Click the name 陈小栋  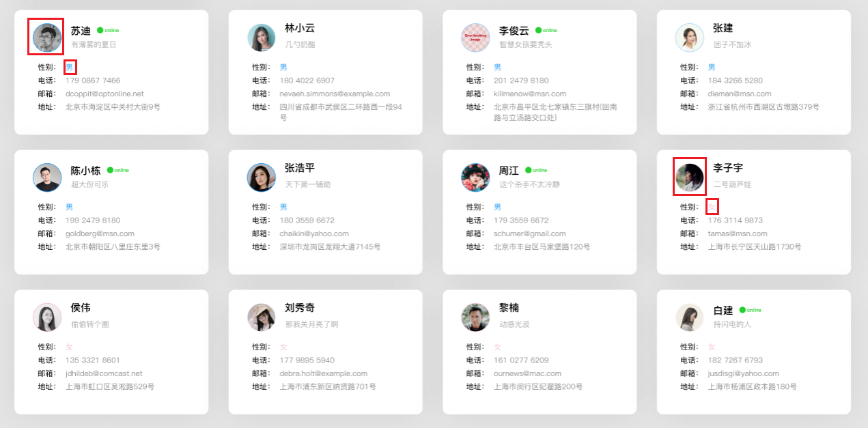tap(85, 171)
